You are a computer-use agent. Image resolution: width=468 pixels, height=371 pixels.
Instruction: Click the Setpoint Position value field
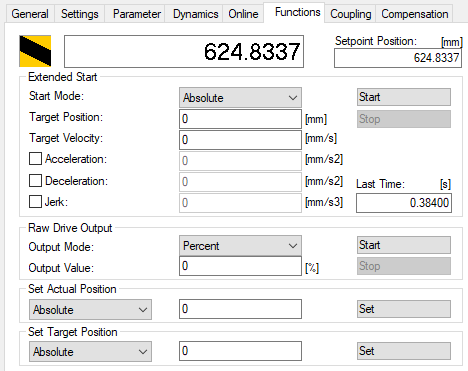398,58
